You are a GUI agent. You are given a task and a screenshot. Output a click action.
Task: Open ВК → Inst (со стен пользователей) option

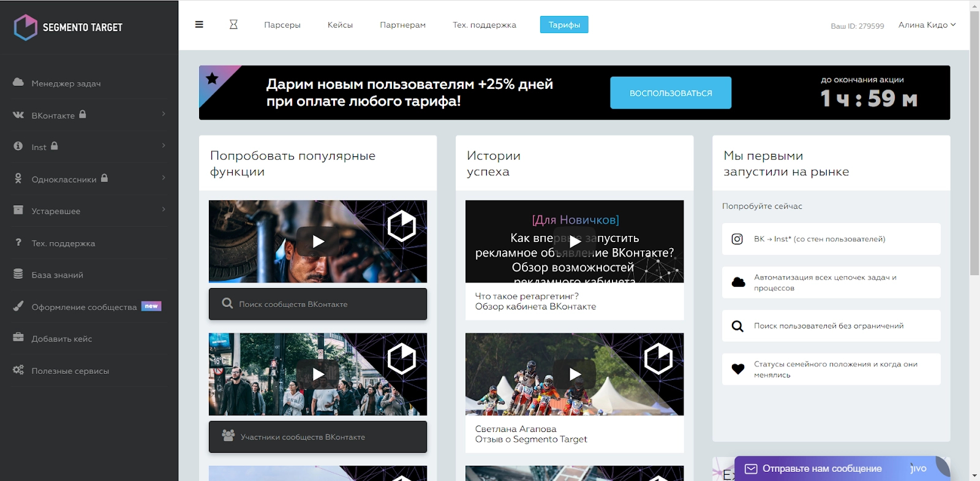pos(831,239)
